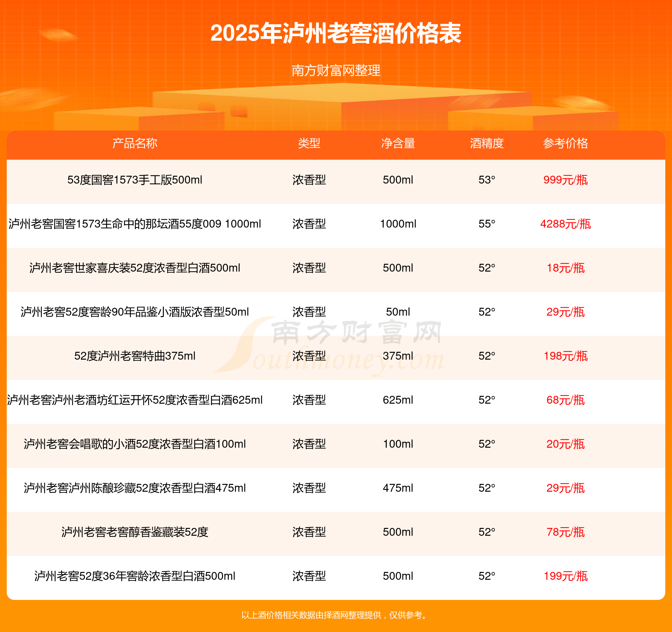Click product "52度泸州老窖特曲375ml"
Viewport: 672px width, 632px height.
pos(135,356)
